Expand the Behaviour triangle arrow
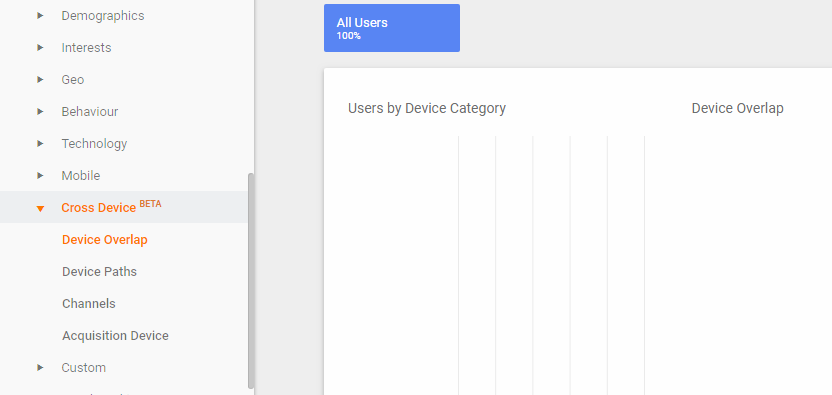 click(40, 112)
